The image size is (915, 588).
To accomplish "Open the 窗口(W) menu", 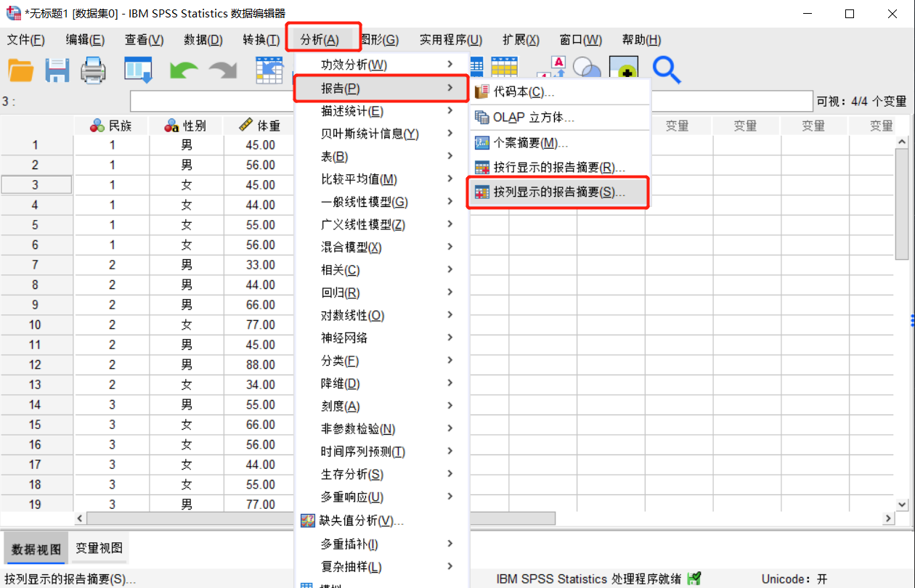I will [x=581, y=40].
